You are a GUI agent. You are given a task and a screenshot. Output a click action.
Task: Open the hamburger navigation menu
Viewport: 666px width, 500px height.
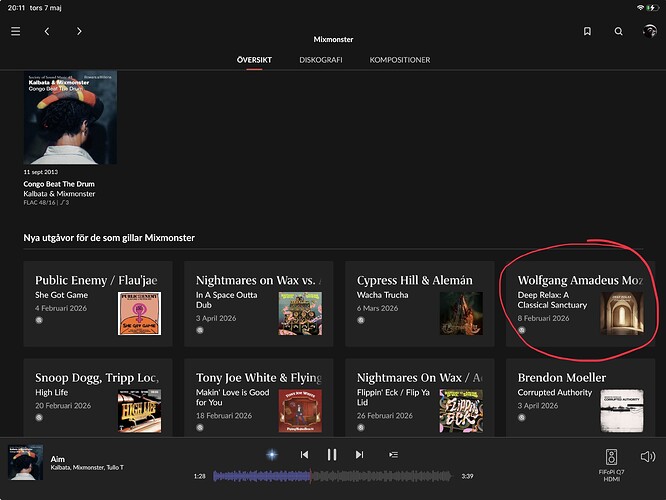pyautogui.click(x=16, y=31)
